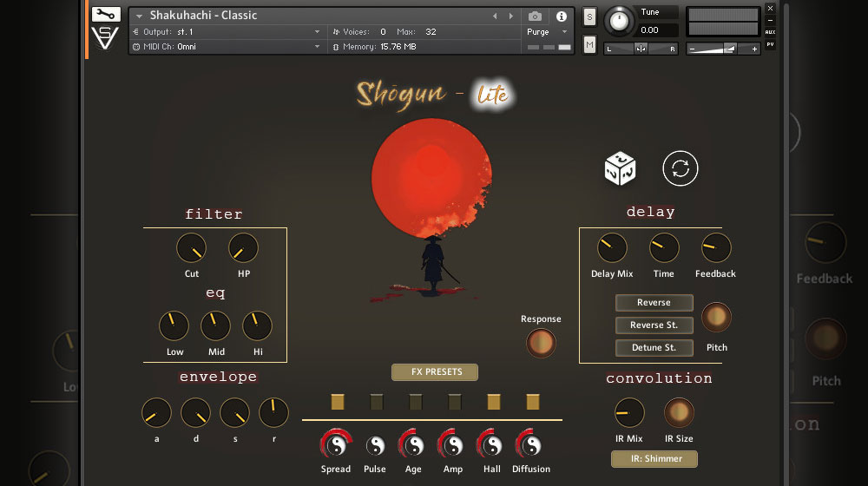The width and height of the screenshot is (868, 486).
Task: Click the Max voices value 32
Action: (x=431, y=32)
